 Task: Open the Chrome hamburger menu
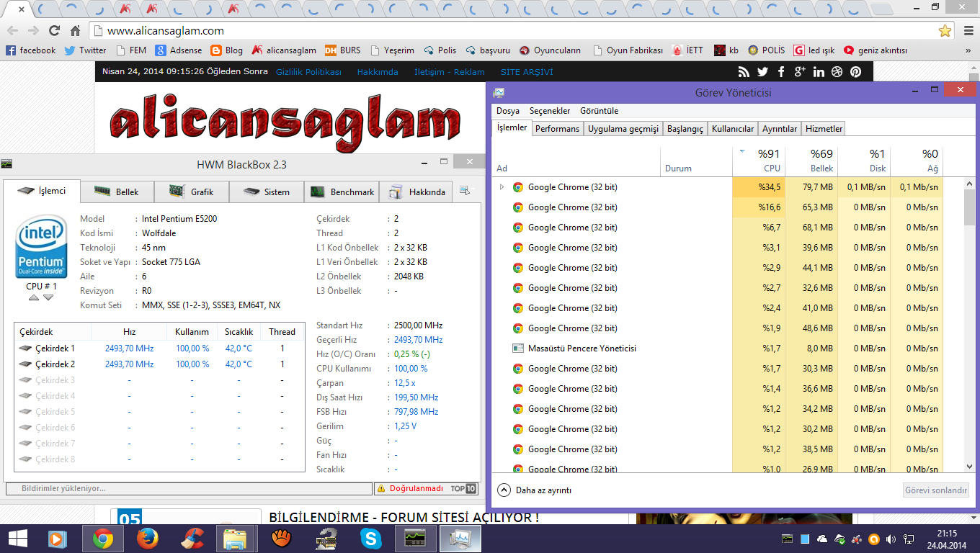[x=968, y=31]
